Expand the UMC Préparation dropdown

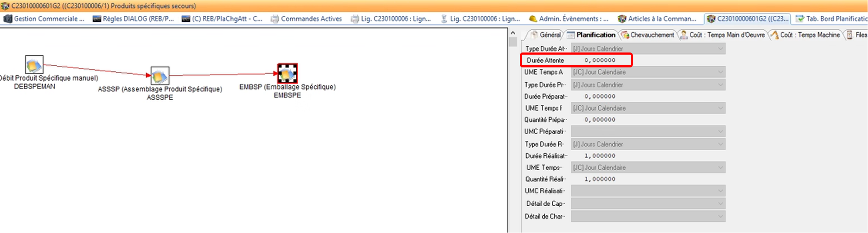point(720,131)
